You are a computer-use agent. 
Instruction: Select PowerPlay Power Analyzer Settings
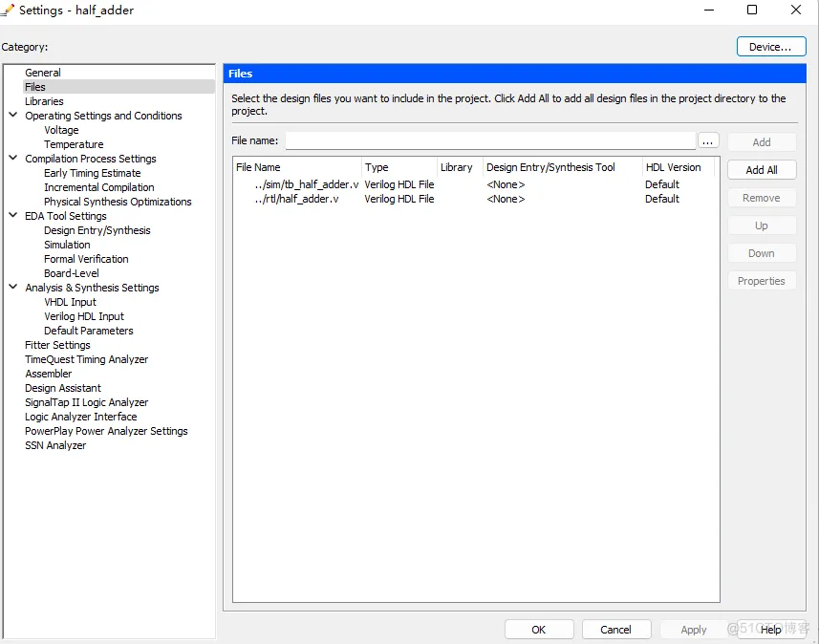(x=106, y=431)
